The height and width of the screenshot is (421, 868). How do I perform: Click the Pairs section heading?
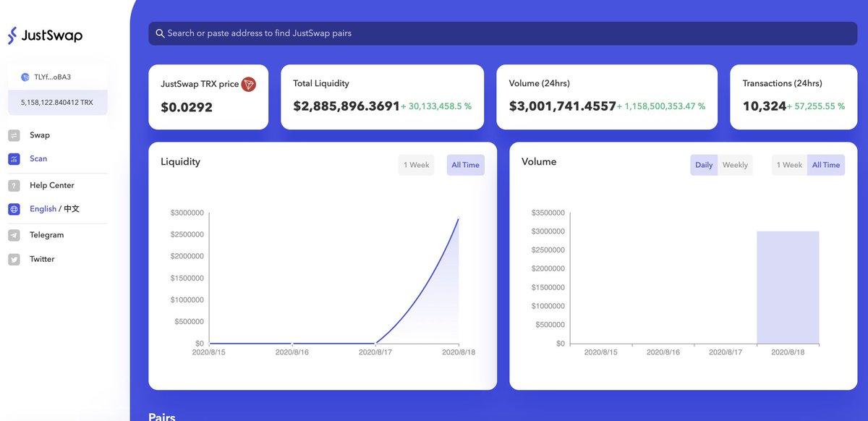[162, 417]
